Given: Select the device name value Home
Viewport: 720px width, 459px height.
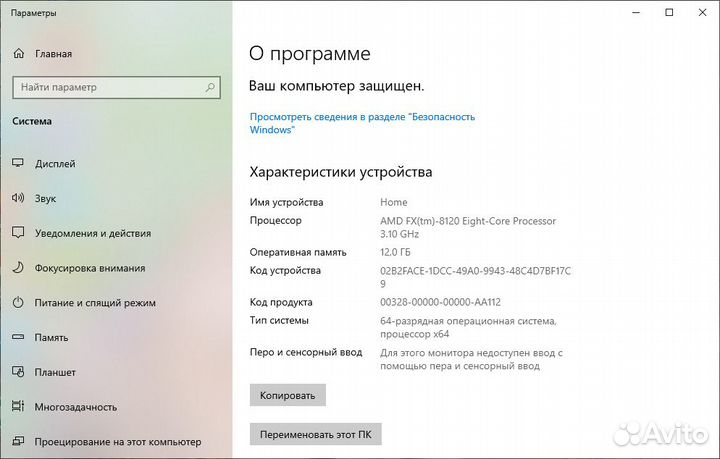Looking at the screenshot, I should point(394,202).
